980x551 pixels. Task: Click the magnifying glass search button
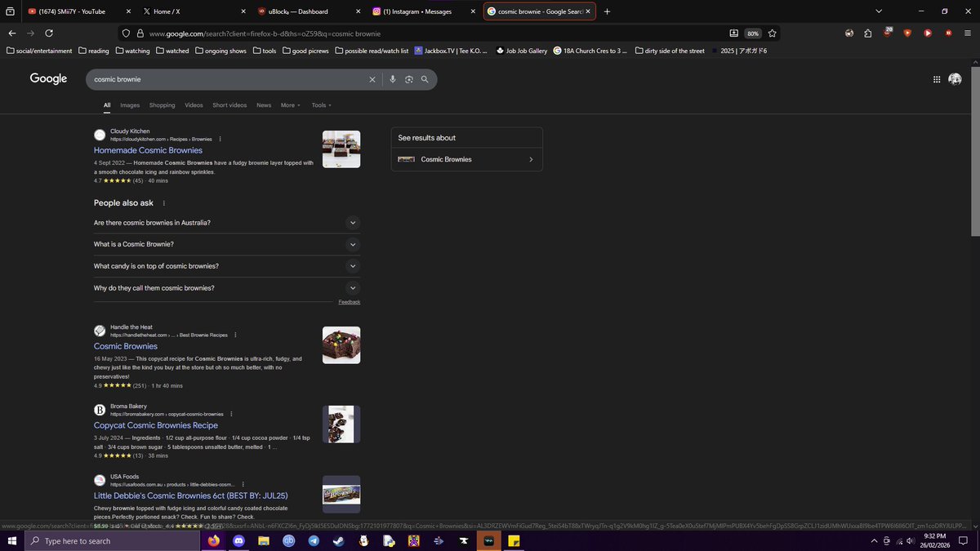point(425,79)
